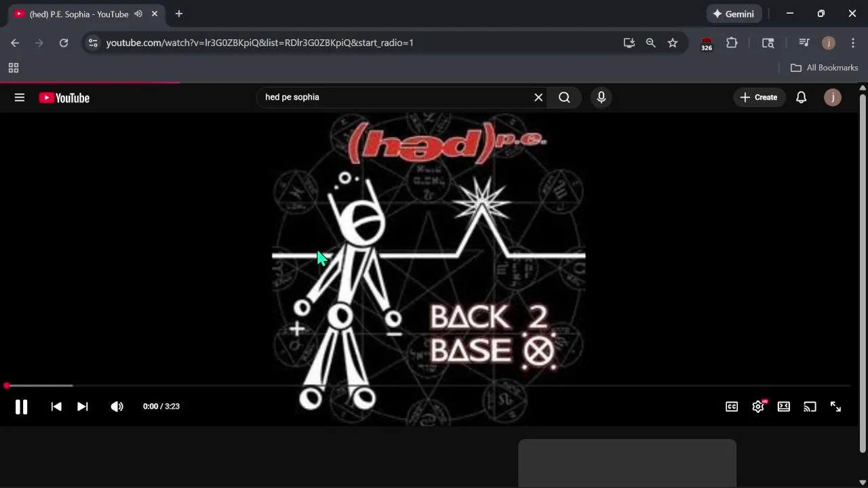
Task: Click the 0:00 / 3:23 time display
Action: (161, 407)
